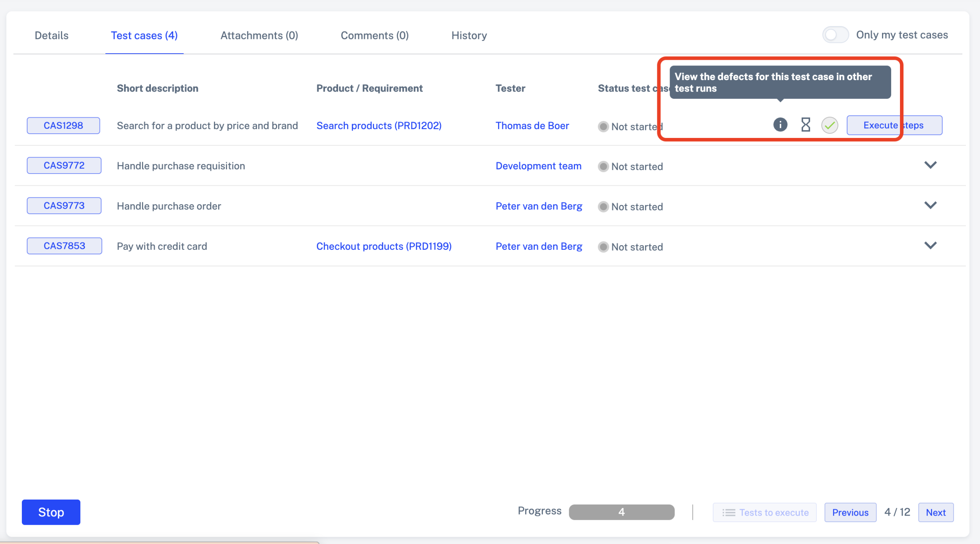Open test case tag CAS1298
Viewport: 980px width, 544px height.
click(63, 126)
